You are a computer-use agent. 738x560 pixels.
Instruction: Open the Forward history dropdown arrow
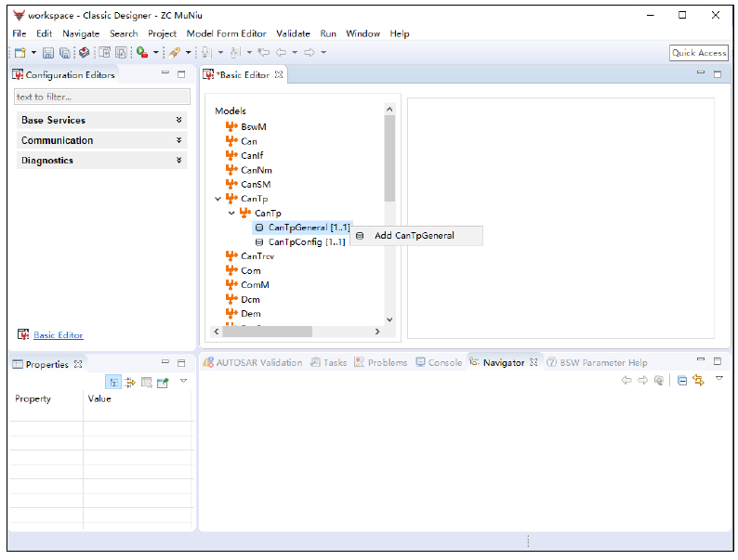[x=323, y=53]
